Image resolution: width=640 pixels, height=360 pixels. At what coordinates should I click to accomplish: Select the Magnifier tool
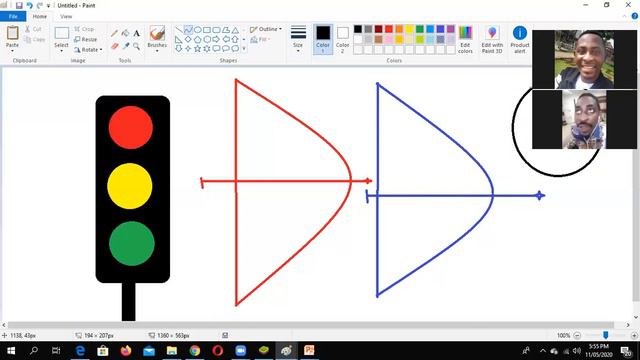point(136,46)
